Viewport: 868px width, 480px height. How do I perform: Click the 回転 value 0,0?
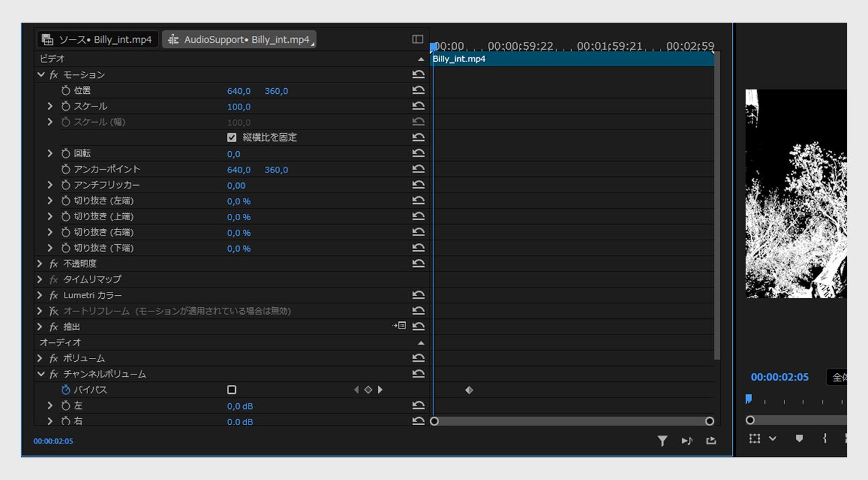(x=233, y=154)
